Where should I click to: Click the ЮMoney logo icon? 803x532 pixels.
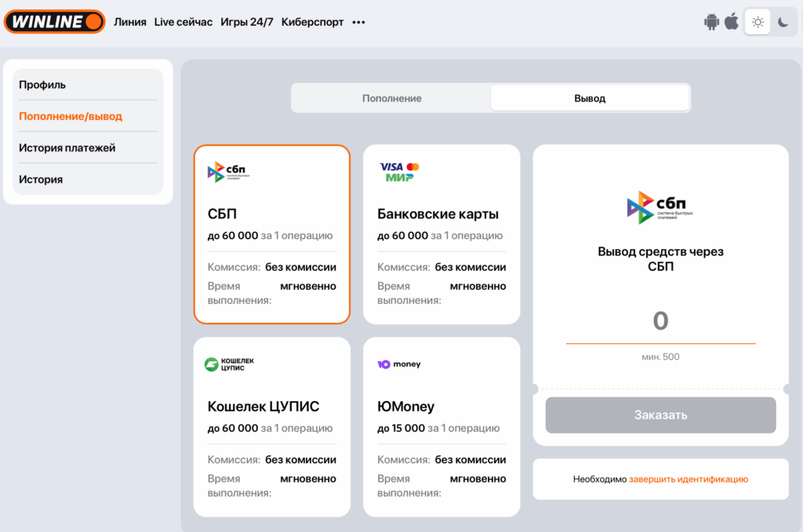pyautogui.click(x=399, y=364)
